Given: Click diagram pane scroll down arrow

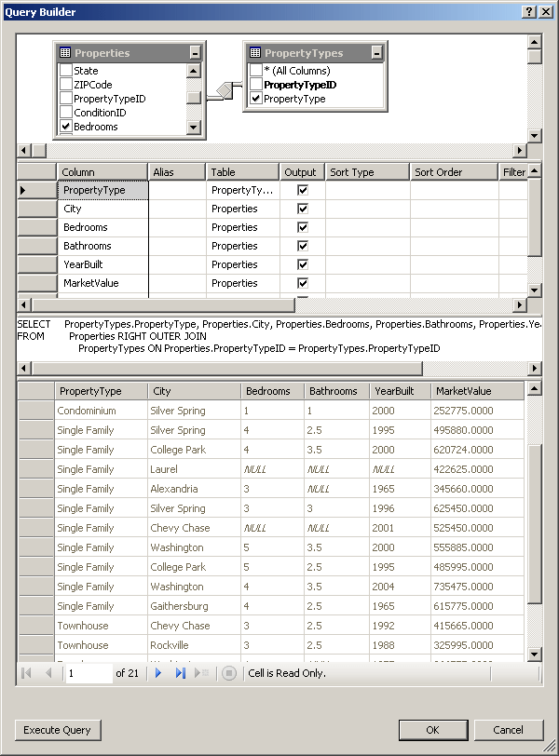Looking at the screenshot, I should click(534, 136).
